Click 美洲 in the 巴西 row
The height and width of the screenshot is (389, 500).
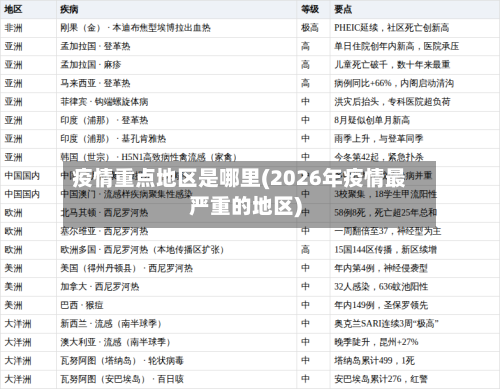[x=13, y=305]
